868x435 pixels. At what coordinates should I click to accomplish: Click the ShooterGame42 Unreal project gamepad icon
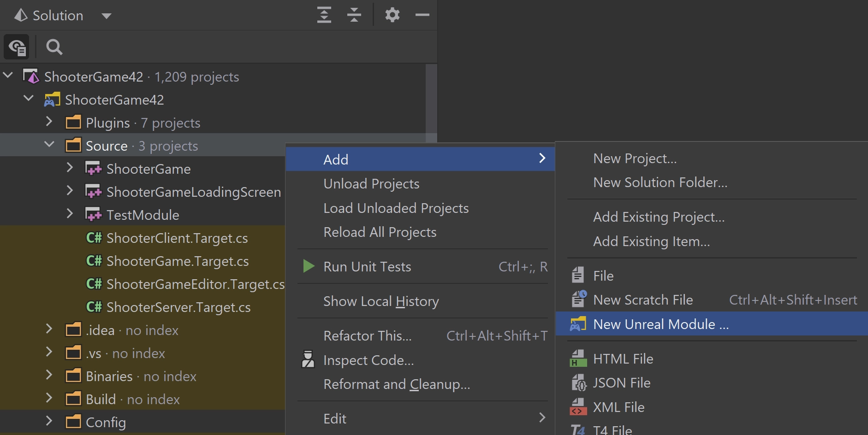tap(52, 100)
